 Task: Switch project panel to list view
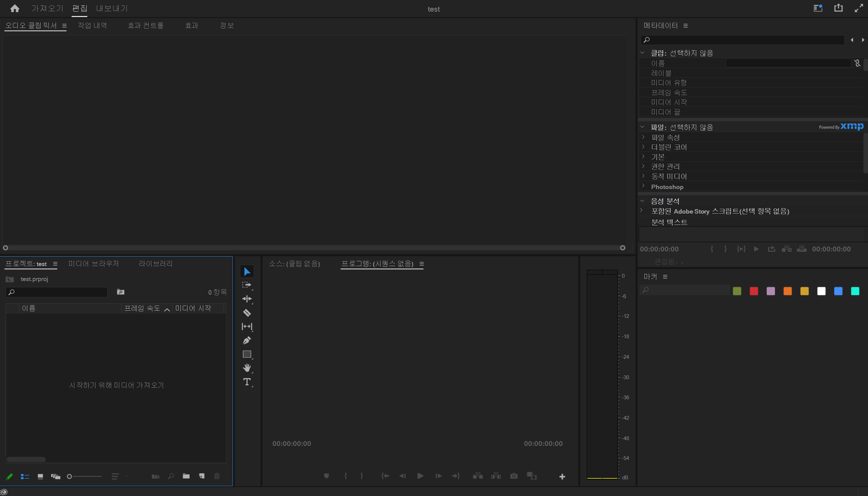(25, 477)
